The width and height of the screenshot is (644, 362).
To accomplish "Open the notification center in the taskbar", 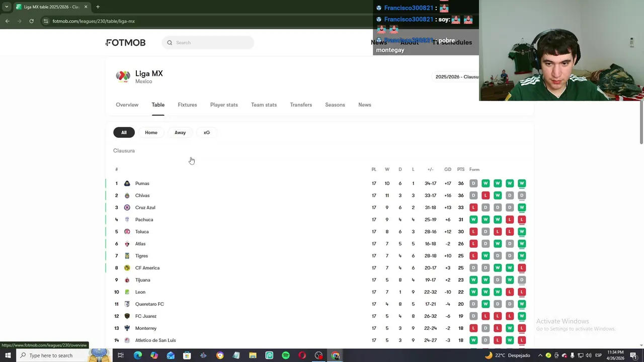I will point(633,355).
